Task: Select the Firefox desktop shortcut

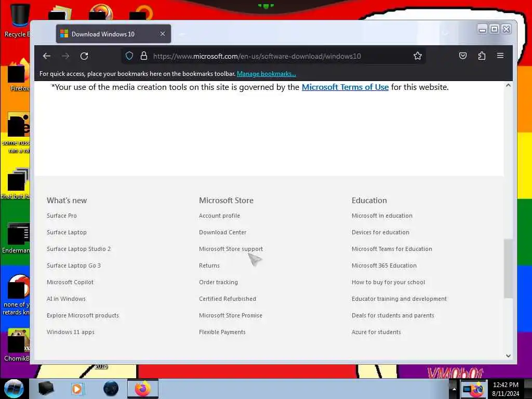Action: [18, 75]
